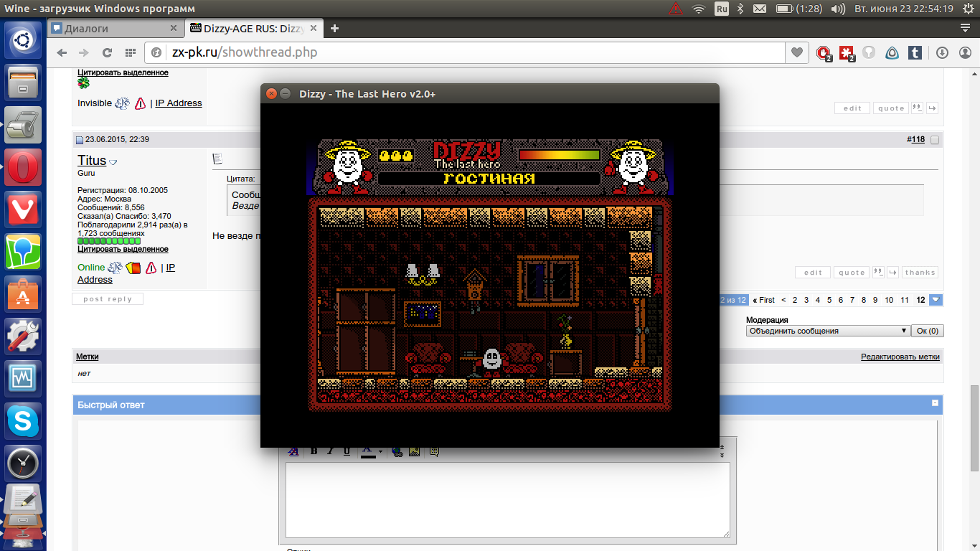Tick the checkbox beside post #118
980x551 pixels.
[934, 140]
